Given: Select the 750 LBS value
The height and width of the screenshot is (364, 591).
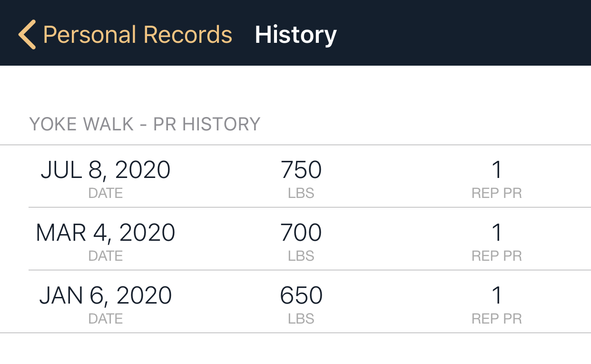Looking at the screenshot, I should pos(302,169).
